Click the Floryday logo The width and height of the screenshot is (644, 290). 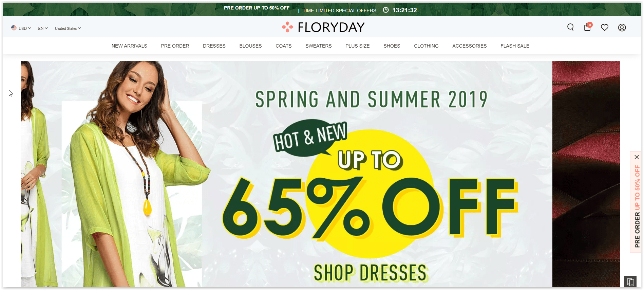click(x=323, y=27)
